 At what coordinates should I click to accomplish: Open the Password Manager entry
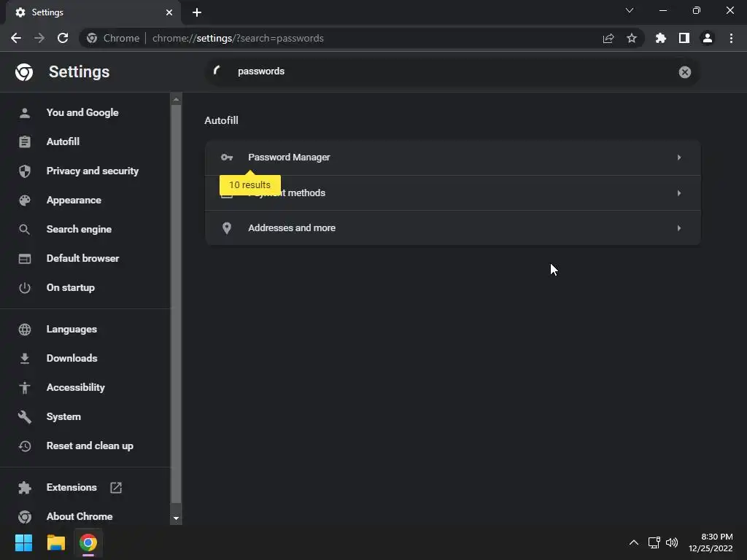452,157
